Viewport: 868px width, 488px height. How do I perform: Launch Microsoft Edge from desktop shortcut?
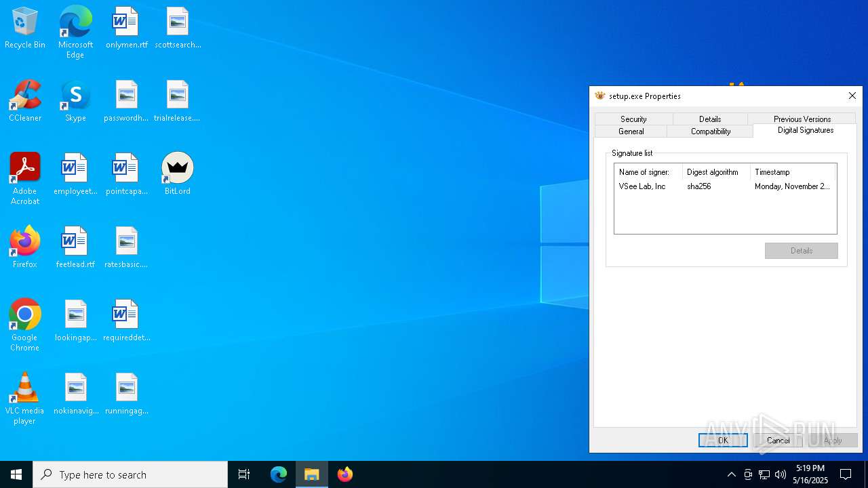(x=75, y=33)
